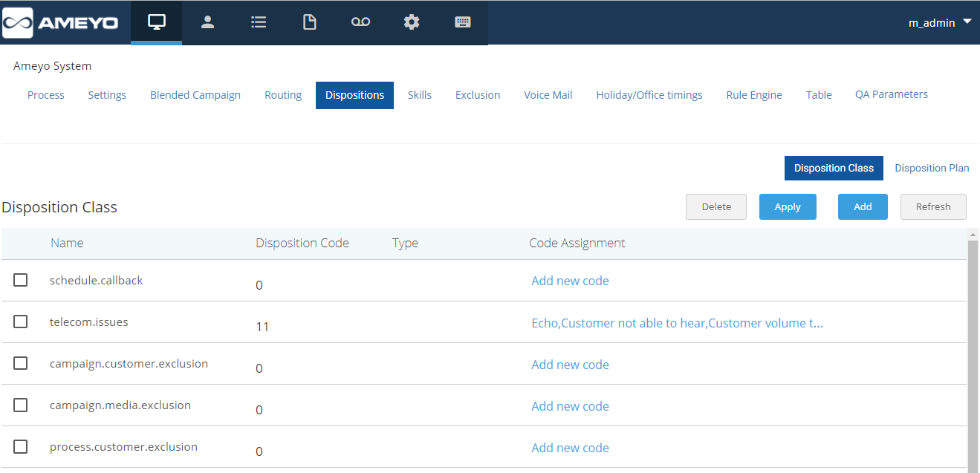Open the Rule Engine tab

753,95
